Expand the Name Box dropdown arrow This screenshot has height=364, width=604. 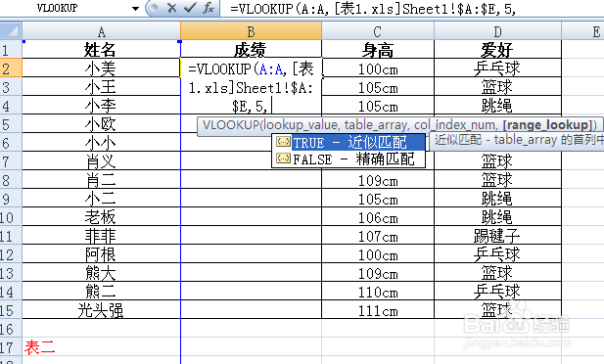point(135,9)
